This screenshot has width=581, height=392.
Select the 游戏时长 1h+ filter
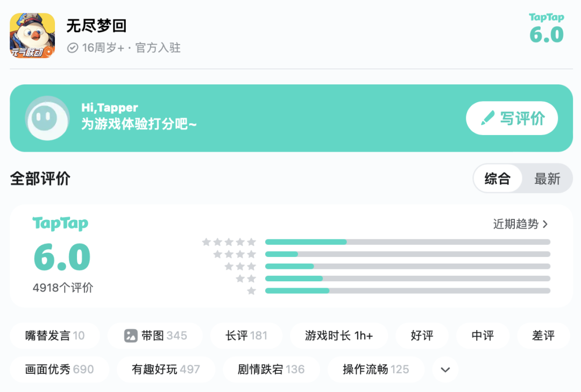[x=339, y=336]
